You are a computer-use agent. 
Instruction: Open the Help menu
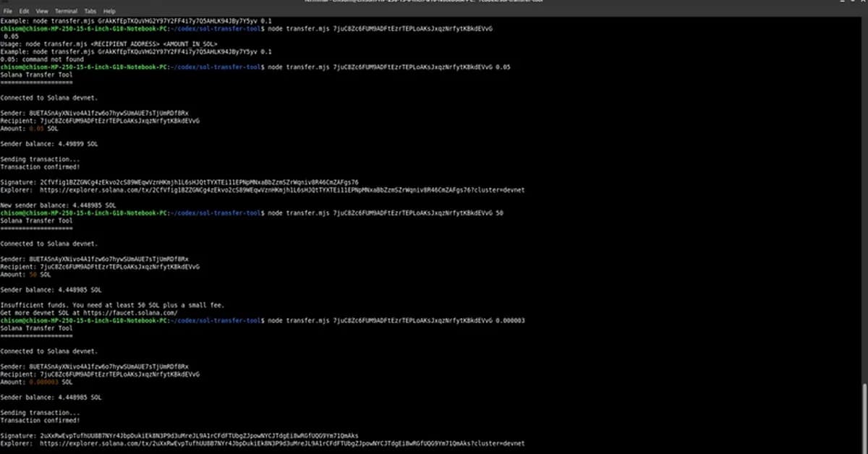(109, 12)
